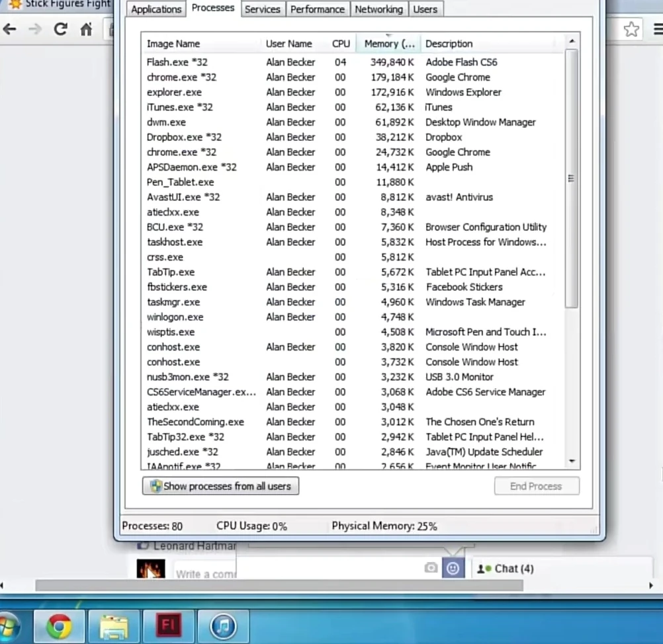
Task: Select the explorer.exe process row
Action: click(x=353, y=92)
